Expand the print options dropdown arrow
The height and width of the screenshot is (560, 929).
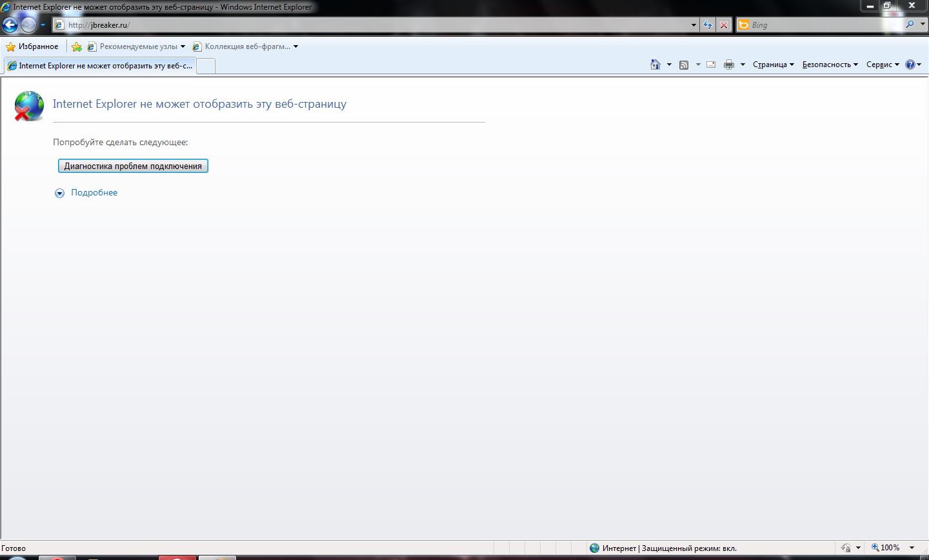tap(743, 65)
